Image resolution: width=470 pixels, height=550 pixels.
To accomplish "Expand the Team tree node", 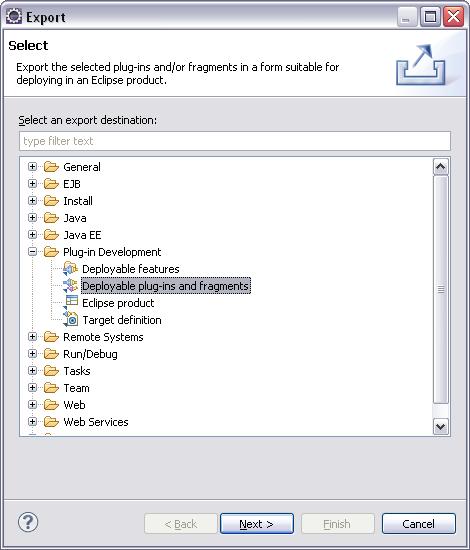I will click(32, 388).
